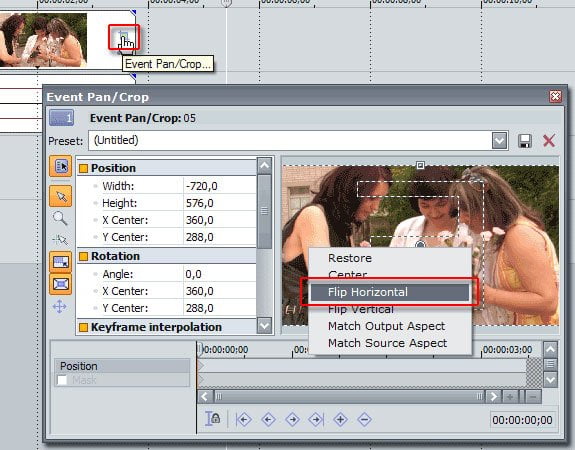This screenshot has width=575, height=450.
Task: Select the Normal Edit arrow tool
Action: click(61, 196)
